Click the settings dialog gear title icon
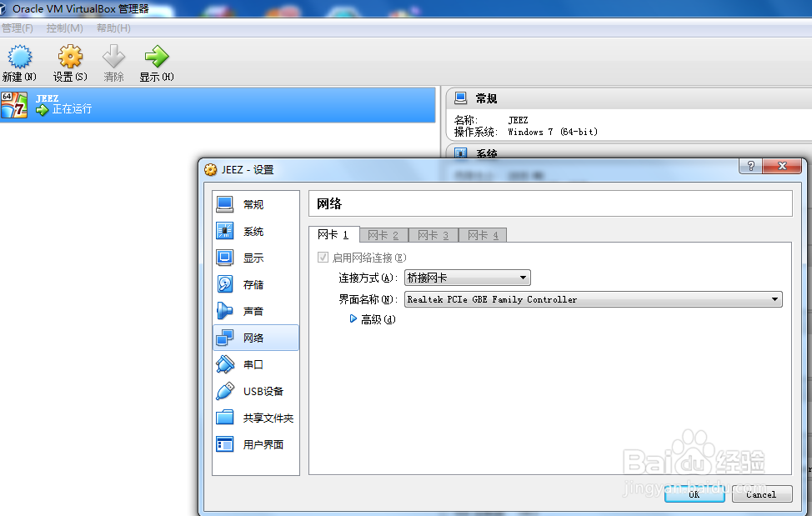 (x=210, y=170)
